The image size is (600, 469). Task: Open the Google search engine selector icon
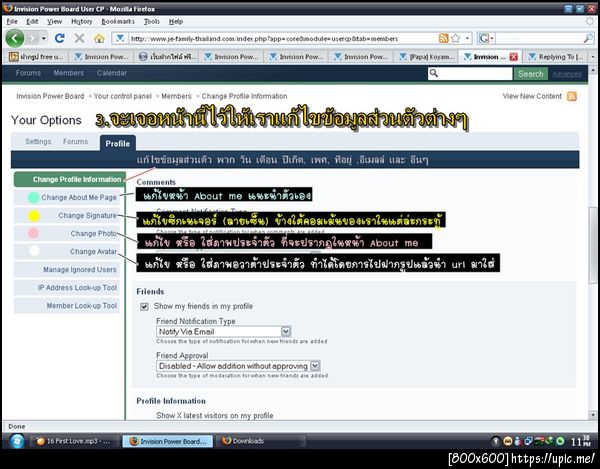click(484, 38)
